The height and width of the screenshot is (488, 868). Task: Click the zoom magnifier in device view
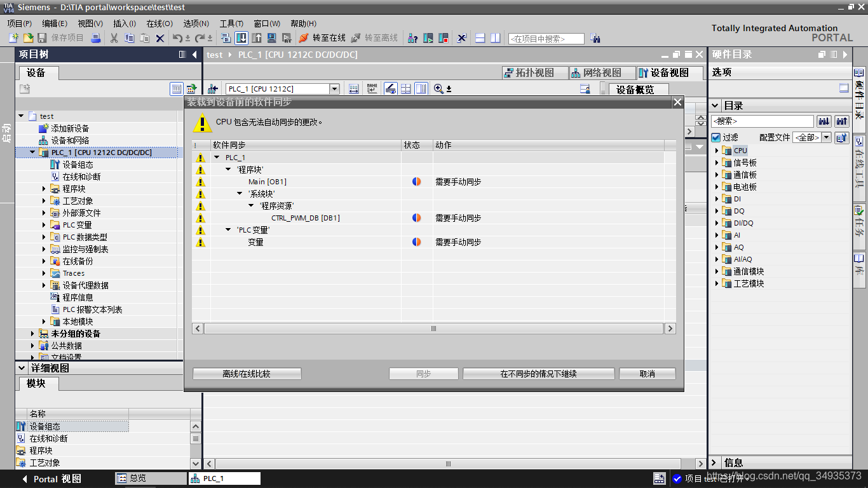pyautogui.click(x=438, y=88)
